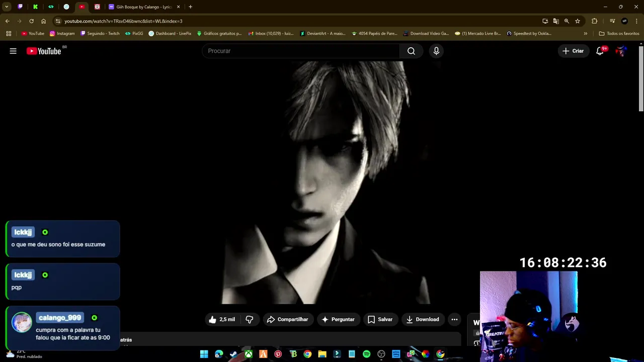Open the YouTube account avatar menu

(621, 51)
